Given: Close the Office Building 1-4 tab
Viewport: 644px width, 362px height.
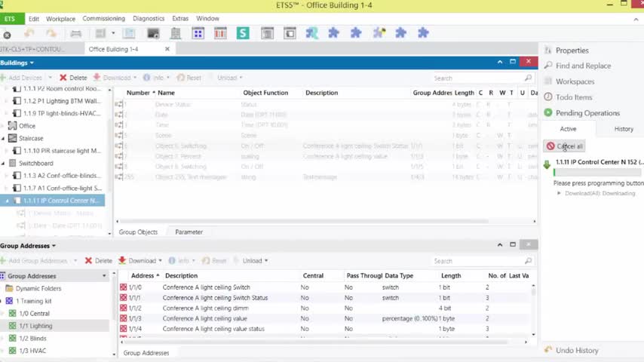Looking at the screenshot, I should click(167, 49).
